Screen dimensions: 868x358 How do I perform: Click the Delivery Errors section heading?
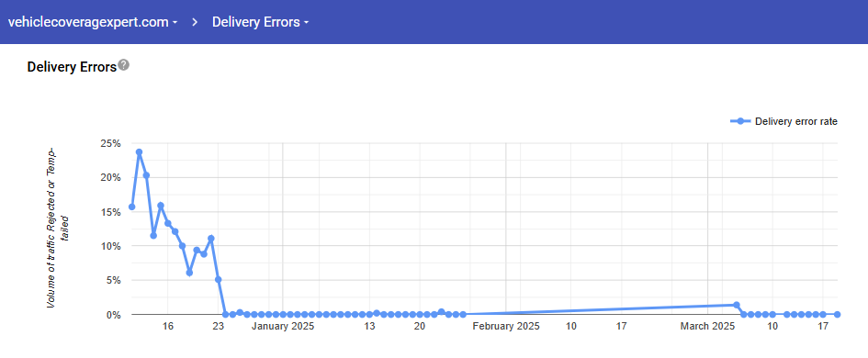pos(72,67)
